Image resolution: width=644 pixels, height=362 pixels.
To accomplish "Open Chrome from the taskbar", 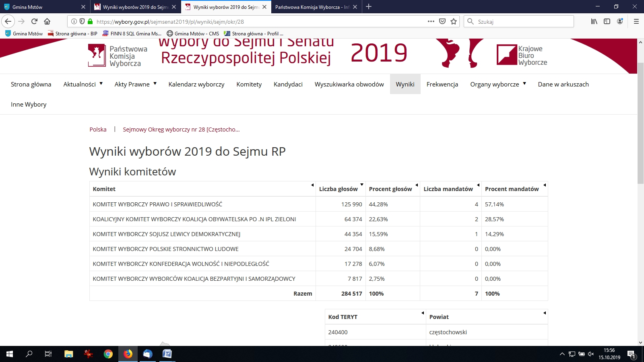I will 108,354.
